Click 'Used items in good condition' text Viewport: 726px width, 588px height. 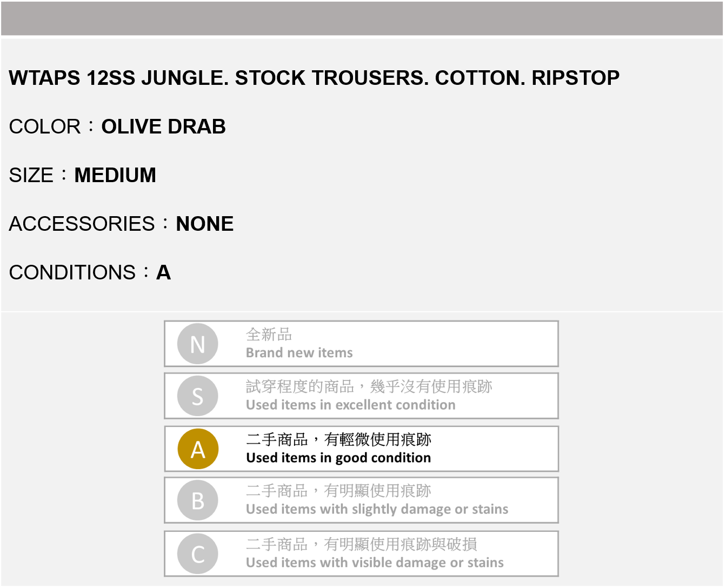tap(338, 458)
